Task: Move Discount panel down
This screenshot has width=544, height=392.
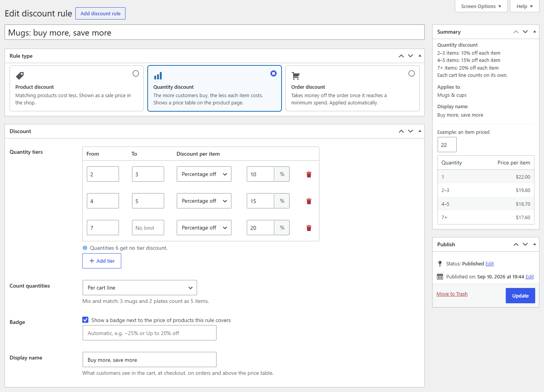Action: point(410,131)
